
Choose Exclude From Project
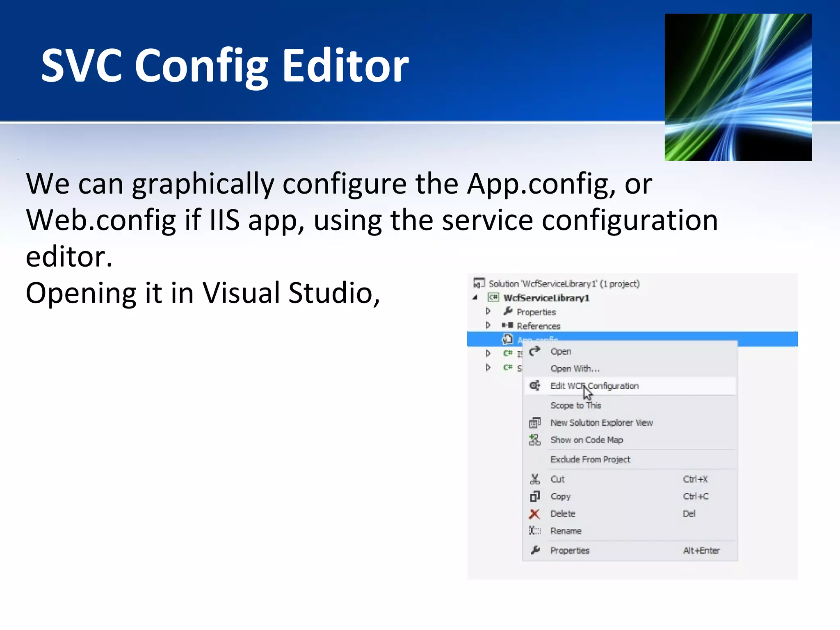630,459
